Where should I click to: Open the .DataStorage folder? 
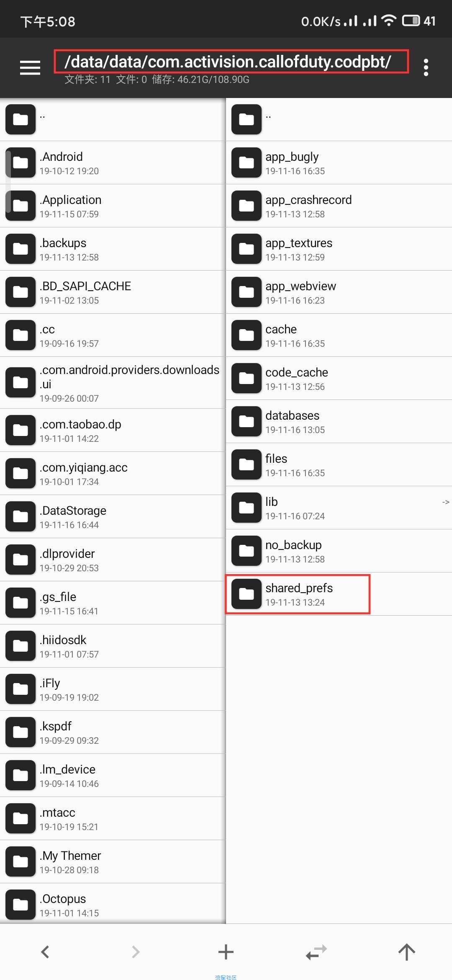[x=113, y=516]
